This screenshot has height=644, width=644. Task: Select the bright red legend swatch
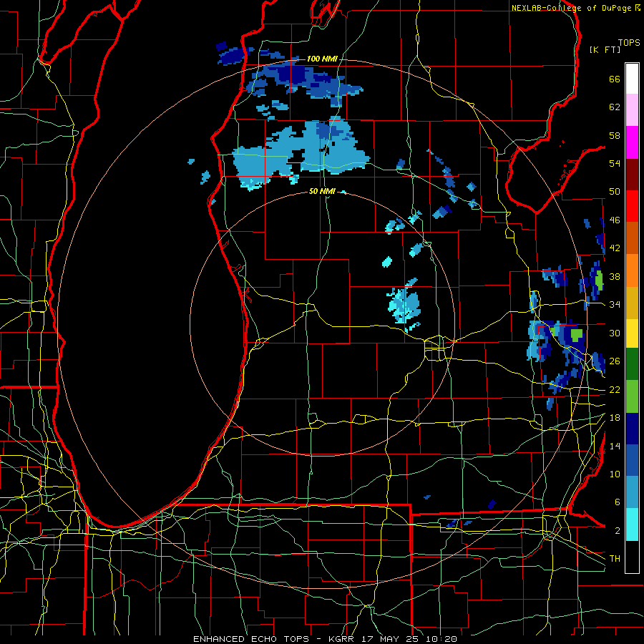(632, 206)
